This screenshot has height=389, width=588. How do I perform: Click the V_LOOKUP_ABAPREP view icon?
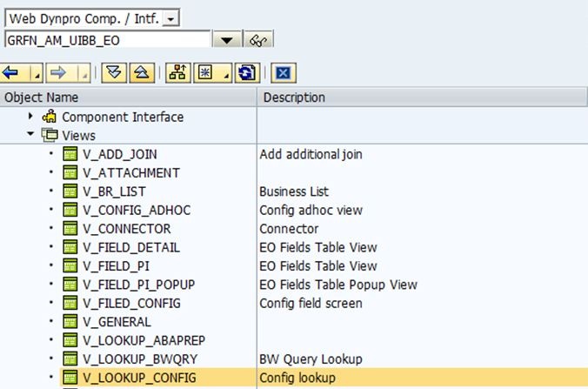pyautogui.click(x=70, y=340)
